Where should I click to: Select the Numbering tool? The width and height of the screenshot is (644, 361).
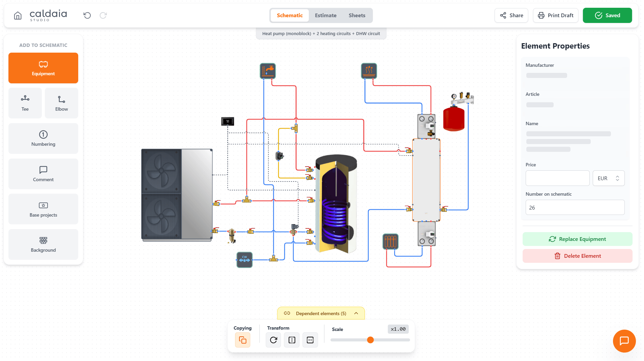pyautogui.click(x=43, y=138)
